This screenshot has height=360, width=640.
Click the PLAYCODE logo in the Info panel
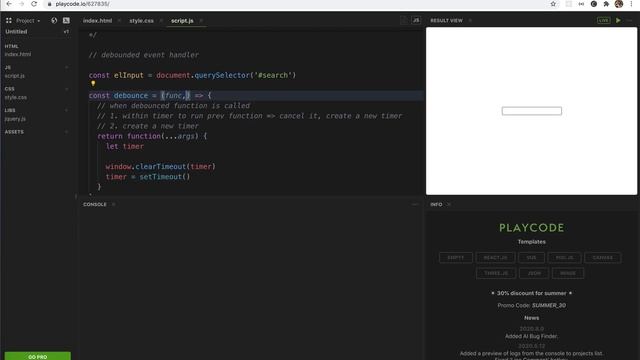pyautogui.click(x=531, y=228)
